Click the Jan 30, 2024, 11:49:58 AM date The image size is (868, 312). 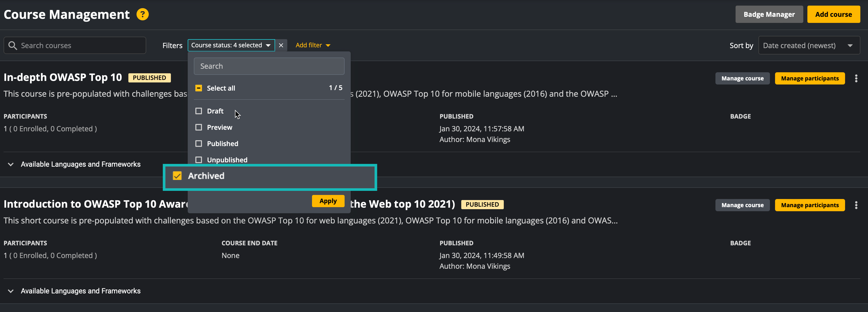pyautogui.click(x=482, y=256)
